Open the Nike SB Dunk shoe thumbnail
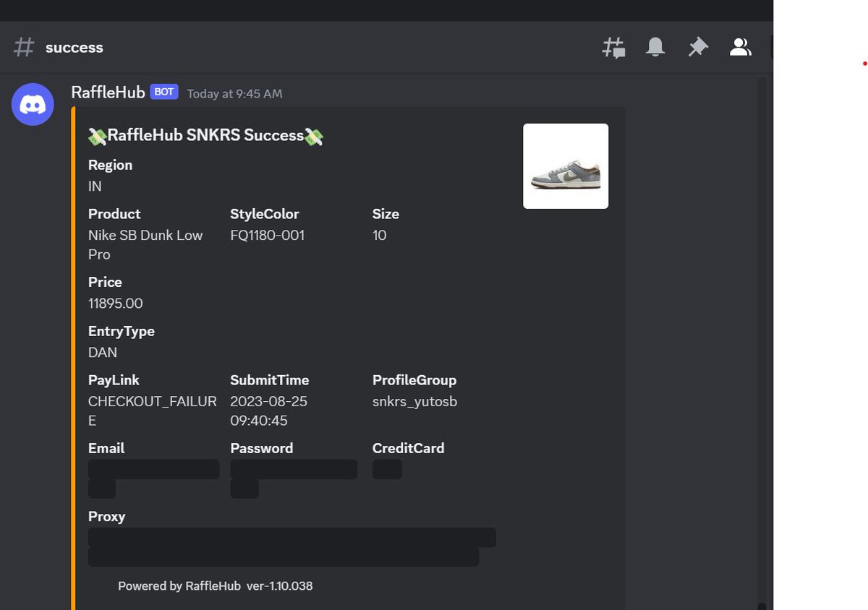Image resolution: width=868 pixels, height=610 pixels. click(x=566, y=166)
